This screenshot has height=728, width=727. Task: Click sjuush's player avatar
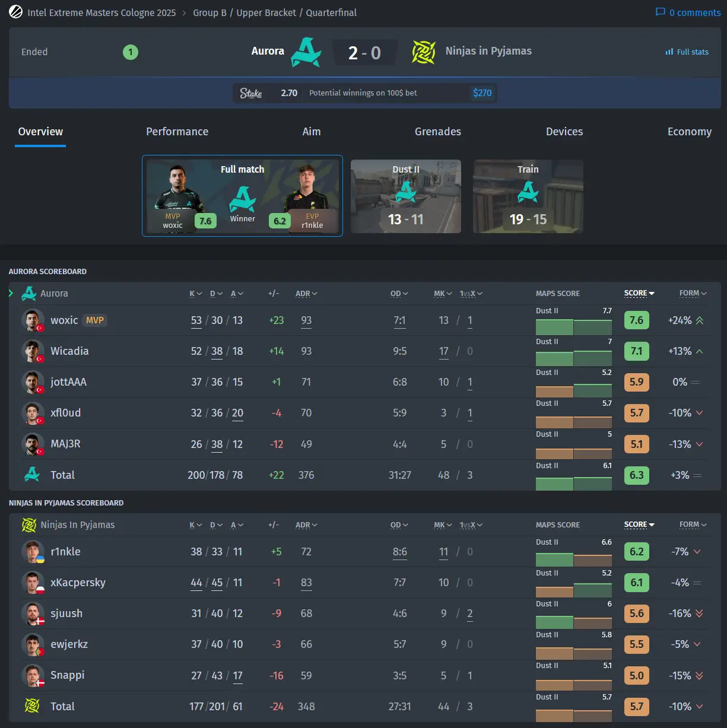coord(33,613)
